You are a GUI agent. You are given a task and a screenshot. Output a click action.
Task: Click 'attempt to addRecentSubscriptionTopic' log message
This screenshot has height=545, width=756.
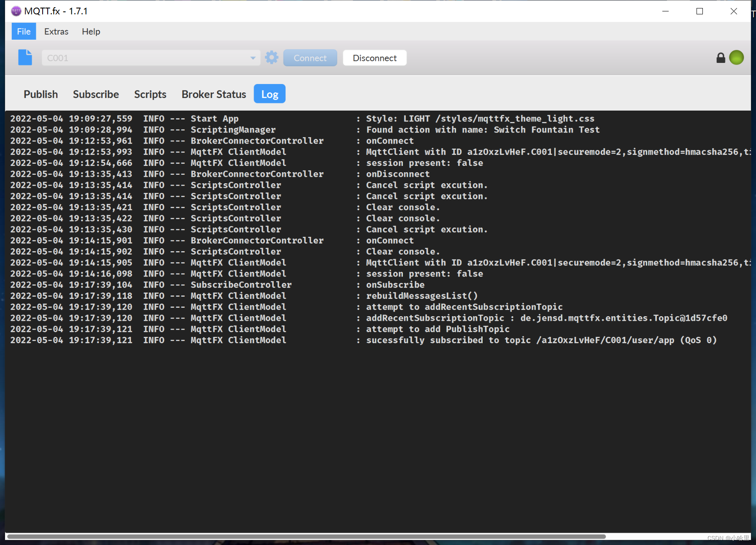point(464,307)
